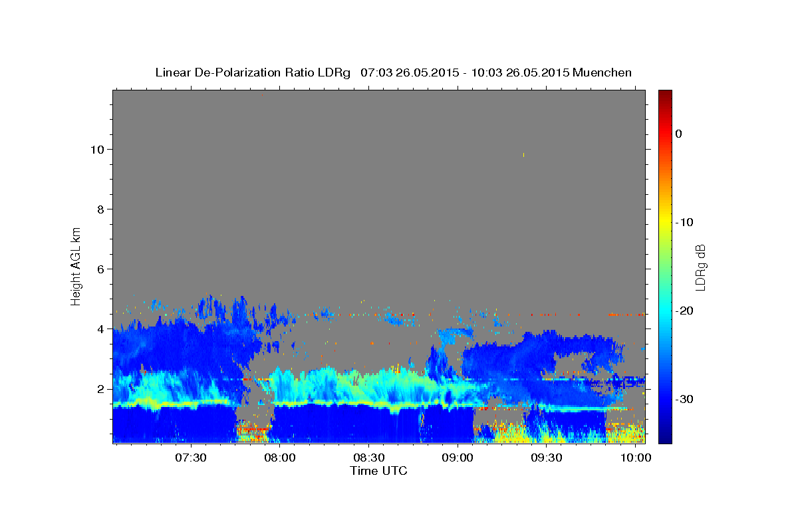Click the colorbar label '-10'
Viewport: 798px width, 532px height.
(x=684, y=222)
